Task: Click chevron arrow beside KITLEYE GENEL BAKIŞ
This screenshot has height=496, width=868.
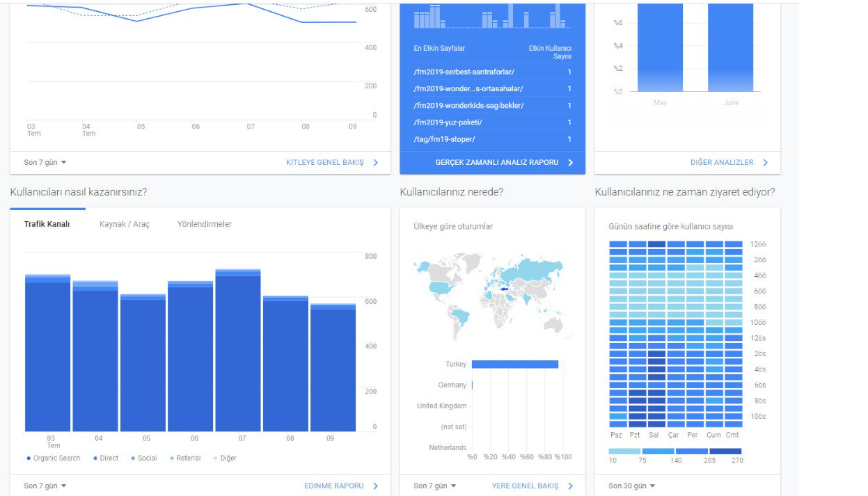Action: click(376, 162)
